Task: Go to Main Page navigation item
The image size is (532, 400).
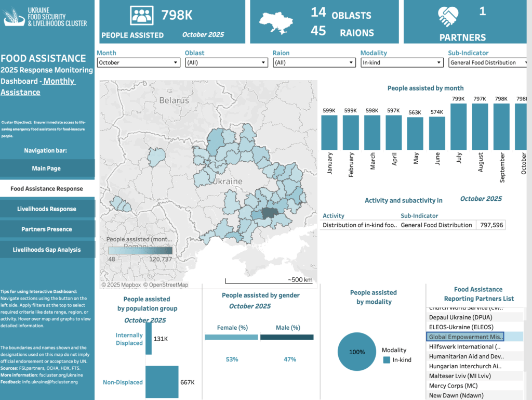Action: [x=47, y=169]
